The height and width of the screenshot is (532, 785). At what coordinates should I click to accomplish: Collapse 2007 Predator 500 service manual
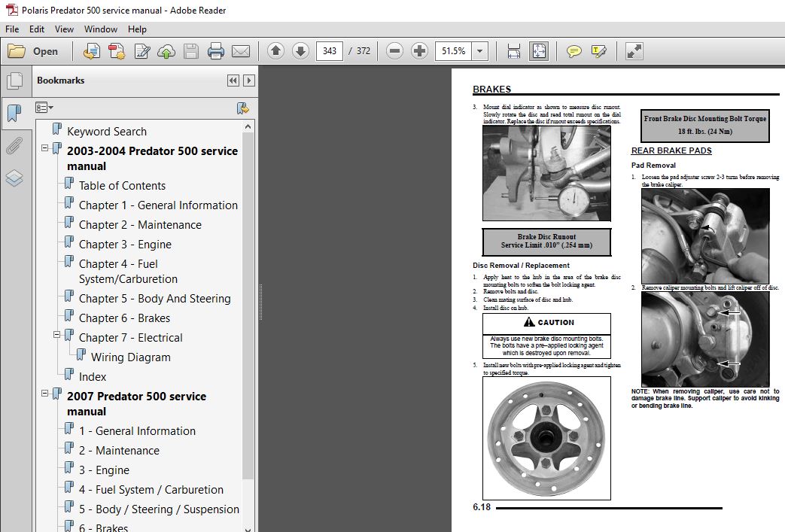pyautogui.click(x=44, y=394)
